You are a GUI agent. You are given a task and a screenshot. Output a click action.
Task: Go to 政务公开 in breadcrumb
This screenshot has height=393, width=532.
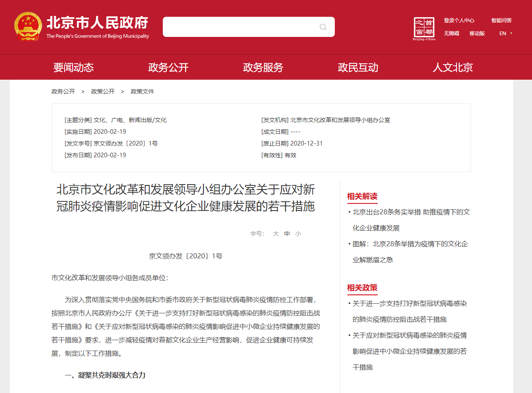click(63, 91)
